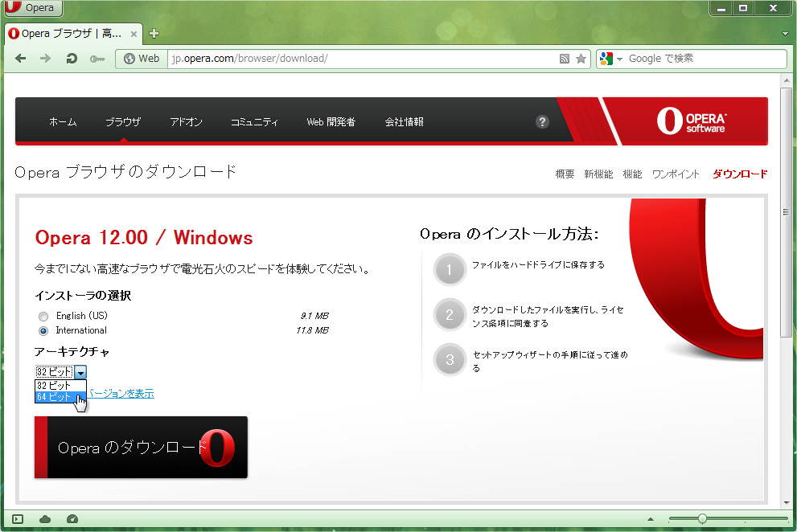Image resolution: width=797 pixels, height=532 pixels.
Task: Open the 会社情報 navigation item
Action: coord(404,122)
